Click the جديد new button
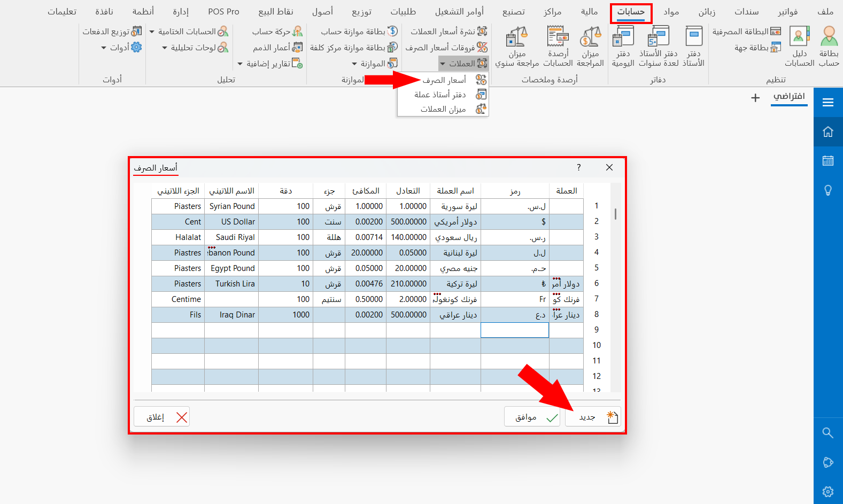 pos(593,417)
